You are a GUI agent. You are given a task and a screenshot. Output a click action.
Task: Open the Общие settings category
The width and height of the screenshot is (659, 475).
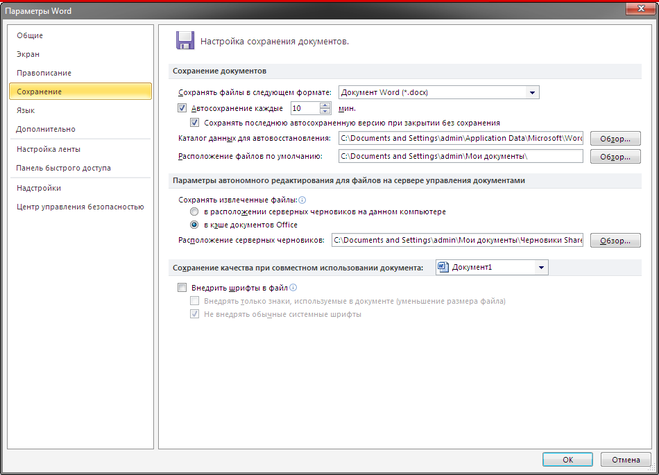[80, 35]
